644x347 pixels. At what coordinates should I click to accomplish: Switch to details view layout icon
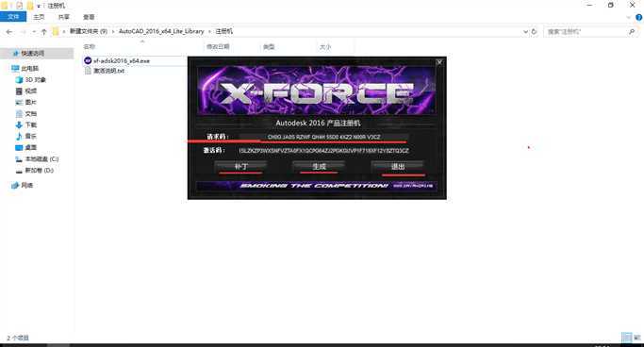click(626, 338)
